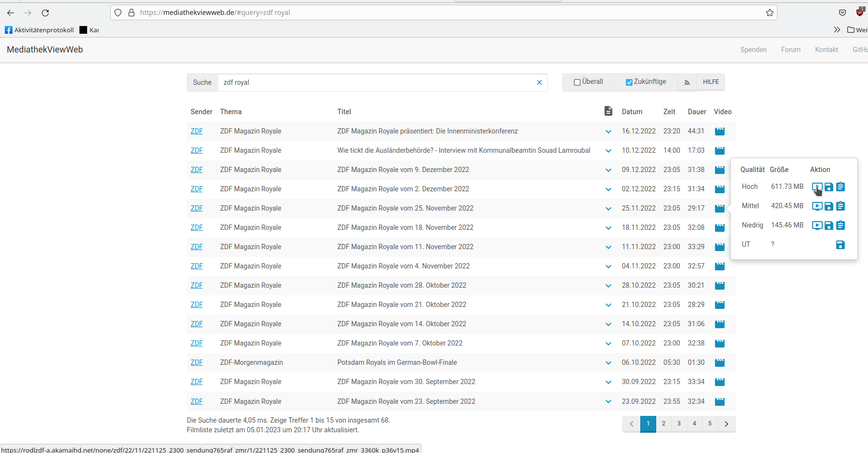Open video options for Potsdam Royals clip
The width and height of the screenshot is (868, 453).
point(720,363)
